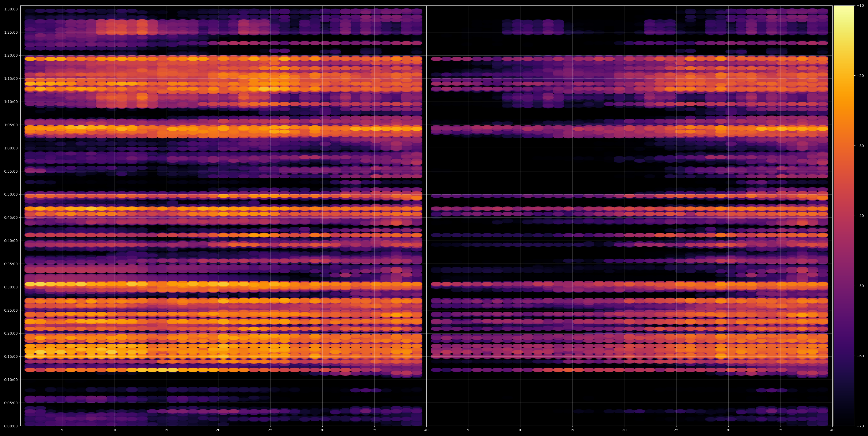Click the 0:15:00 y-axis tick label
Image resolution: width=868 pixels, height=436 pixels.
tap(11, 356)
